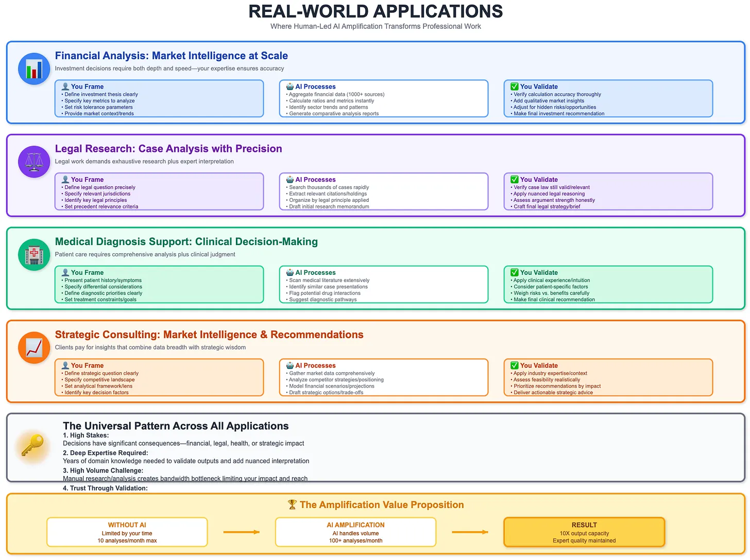
Task: Click the rising trend chart Strategic Consulting icon
Action: [33, 347]
